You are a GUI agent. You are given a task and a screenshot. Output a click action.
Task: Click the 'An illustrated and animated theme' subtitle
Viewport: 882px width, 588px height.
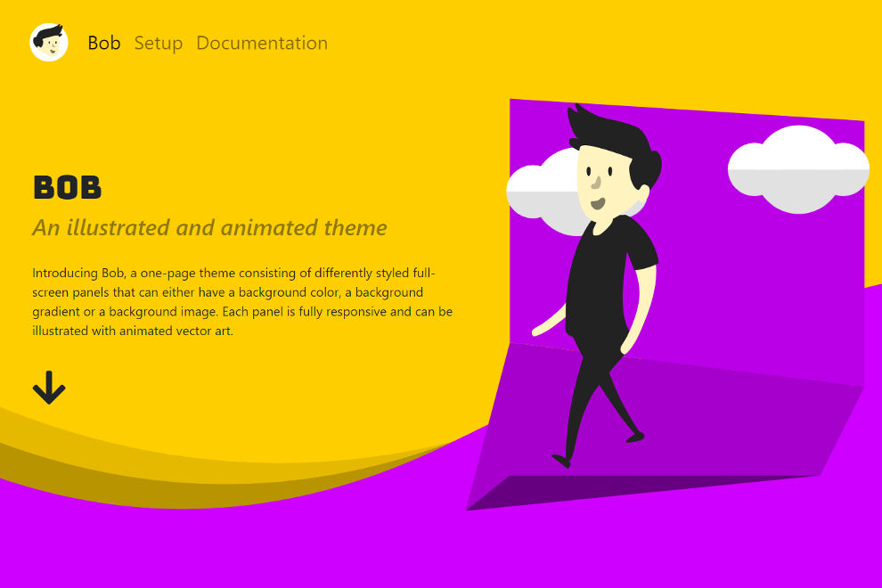click(x=209, y=228)
